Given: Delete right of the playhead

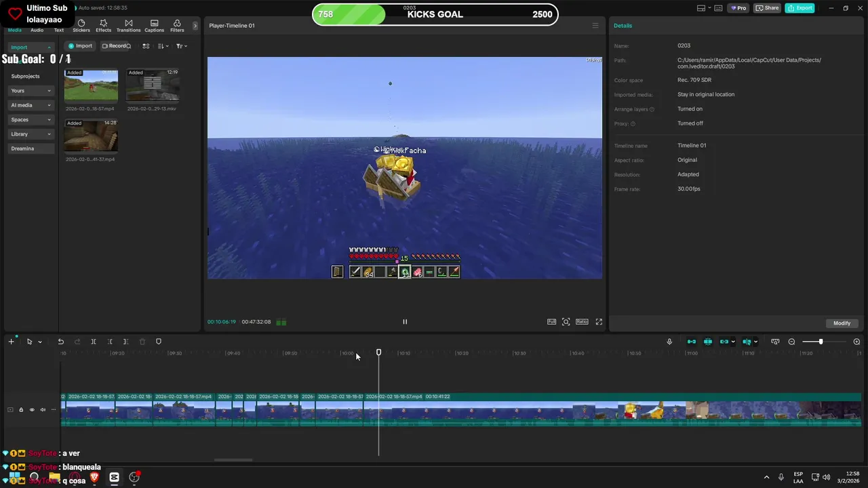Looking at the screenshot, I should [x=126, y=342].
